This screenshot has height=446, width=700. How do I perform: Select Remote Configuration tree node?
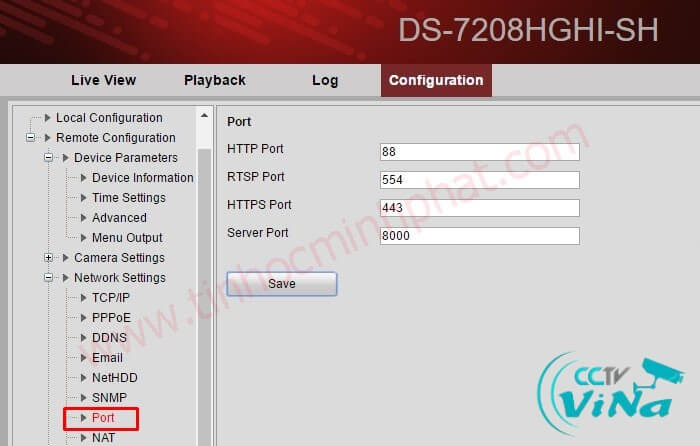tap(116, 138)
